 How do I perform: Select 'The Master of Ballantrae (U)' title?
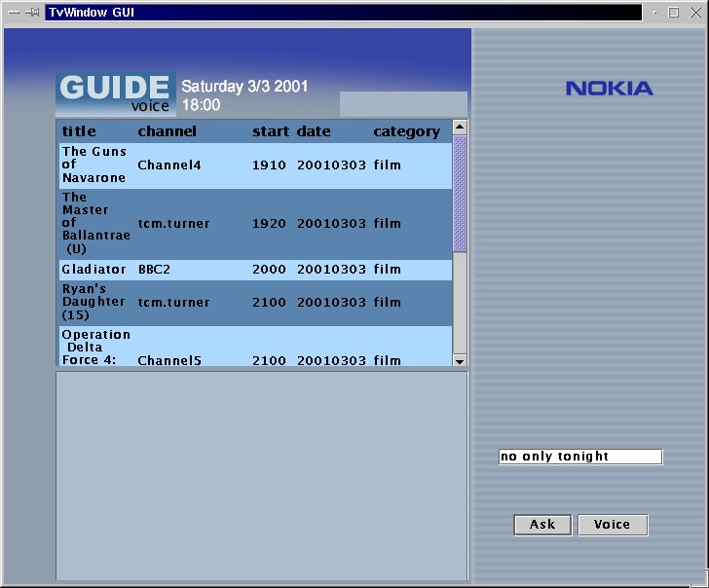[x=95, y=223]
